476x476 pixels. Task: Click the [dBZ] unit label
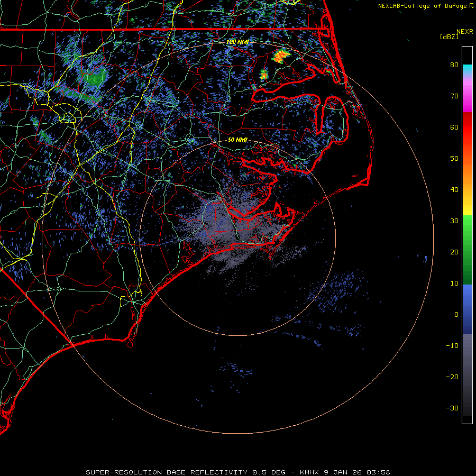[x=449, y=37]
